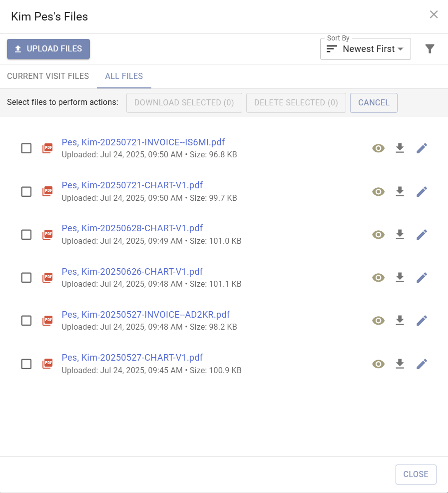
Task: Edit Pes, Kim-20250628-CHART-V1.pdf with pencil icon
Action: (x=422, y=235)
